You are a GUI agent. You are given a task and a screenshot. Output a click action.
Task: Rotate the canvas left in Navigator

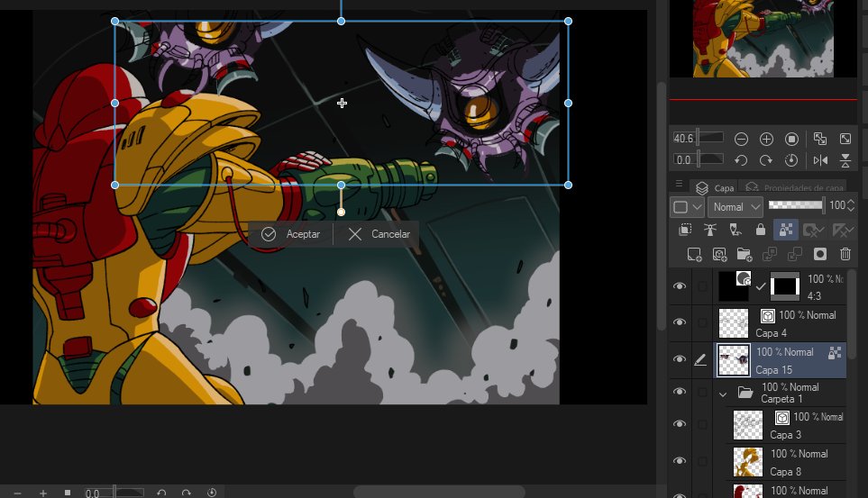[741, 160]
